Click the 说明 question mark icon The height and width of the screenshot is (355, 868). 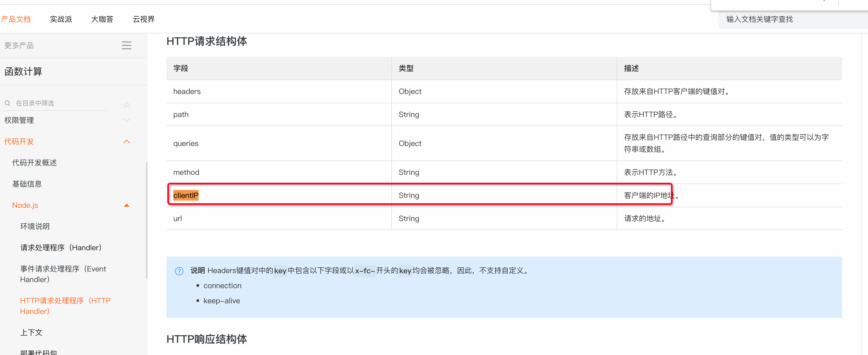179,271
